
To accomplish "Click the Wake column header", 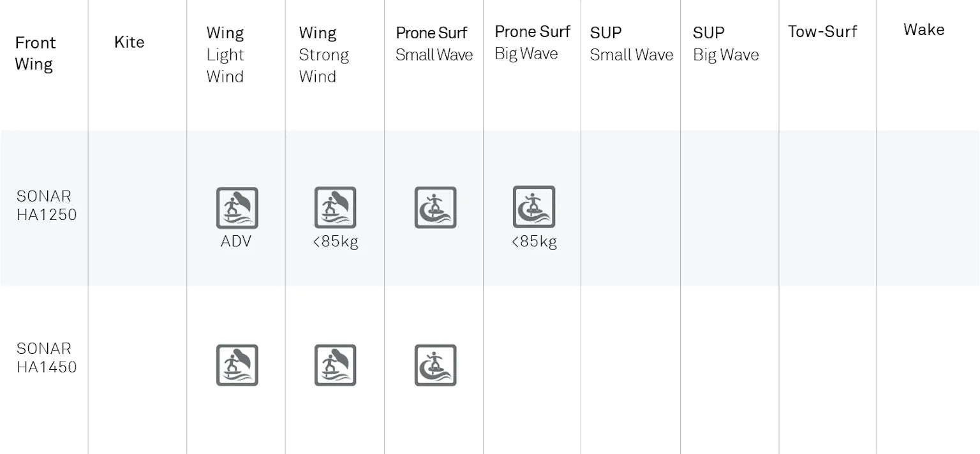I will (923, 30).
